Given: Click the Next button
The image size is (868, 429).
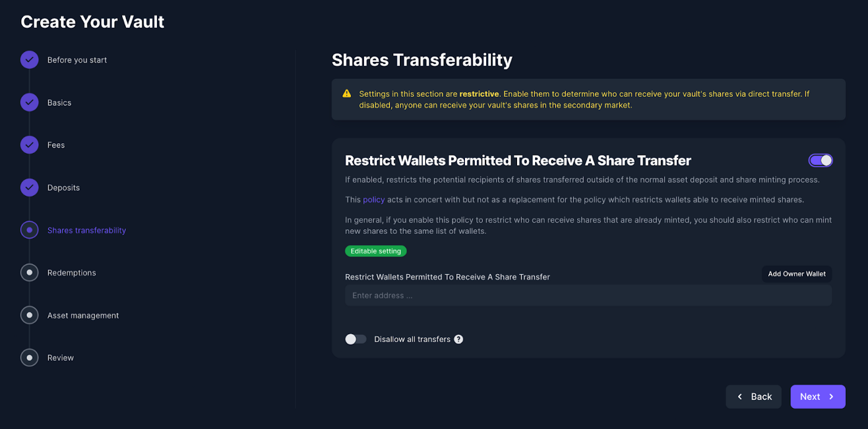Looking at the screenshot, I should pyautogui.click(x=817, y=397).
